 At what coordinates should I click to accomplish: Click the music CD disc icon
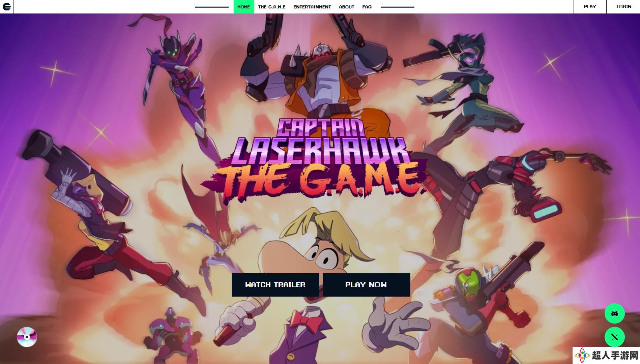(x=27, y=337)
